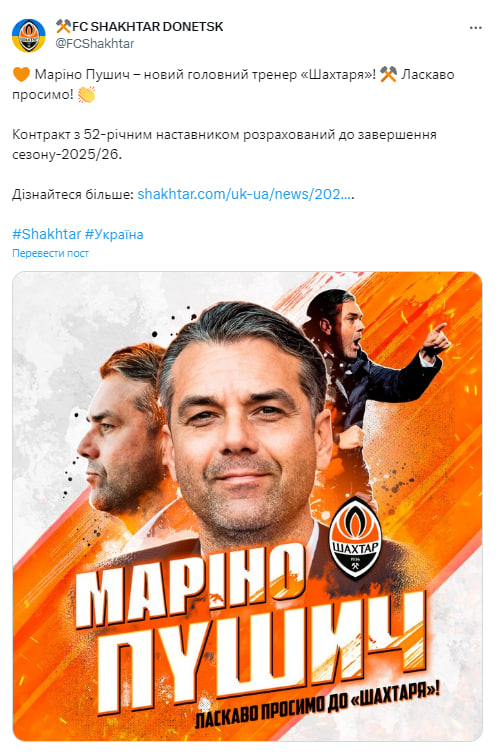Open the #Shakhtar hashtag
Image resolution: width=496 pixels, height=753 pixels.
(47, 234)
